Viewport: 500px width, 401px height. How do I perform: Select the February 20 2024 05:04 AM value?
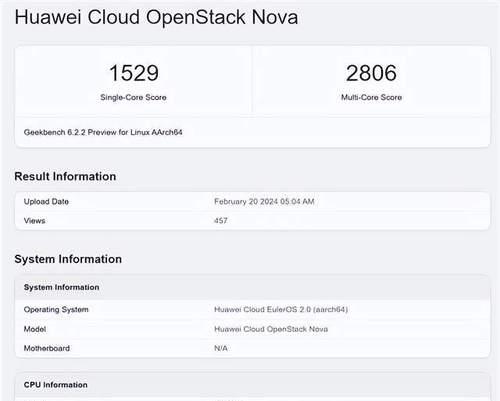tap(264, 202)
